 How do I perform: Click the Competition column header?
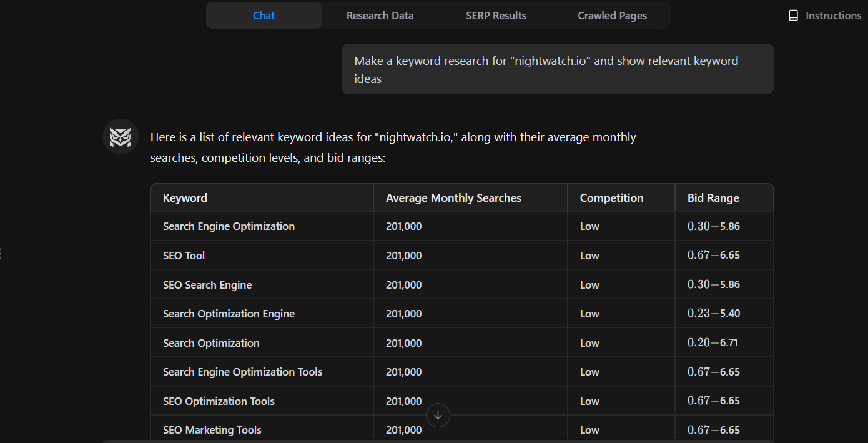[611, 197]
